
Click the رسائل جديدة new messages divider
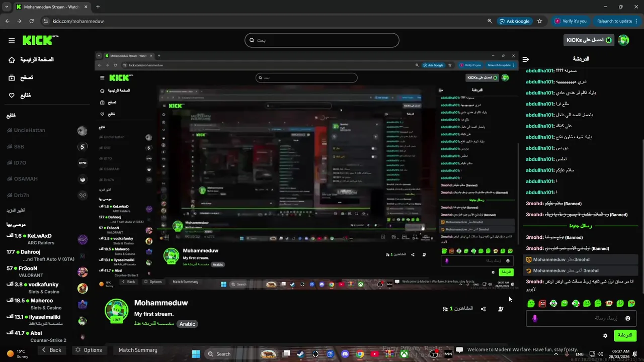581,226
